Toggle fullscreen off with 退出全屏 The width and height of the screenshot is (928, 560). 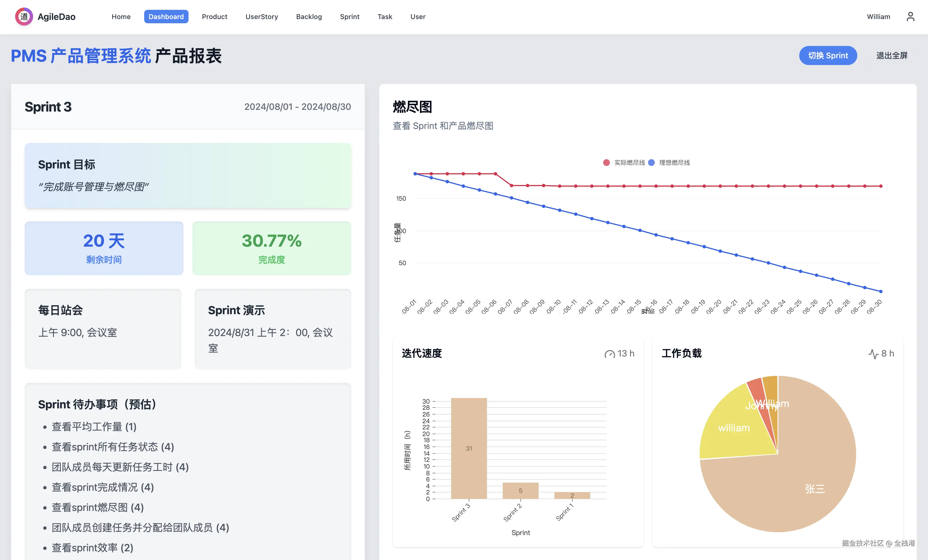(891, 55)
